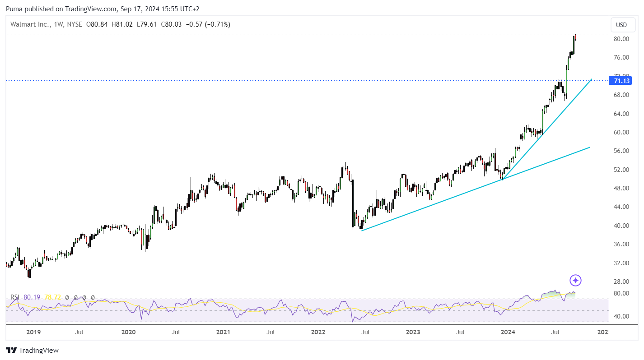Click the purple circular event marker icon
This screenshot has height=360, width=644.
575,281
